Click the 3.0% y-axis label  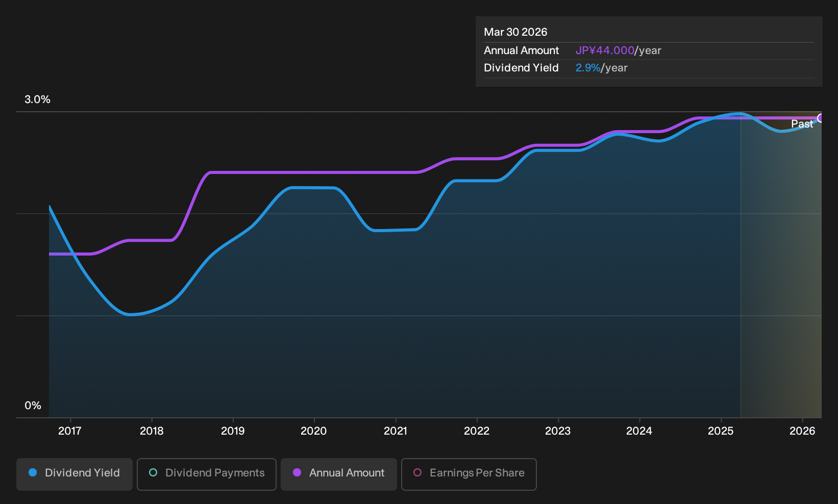[37, 99]
